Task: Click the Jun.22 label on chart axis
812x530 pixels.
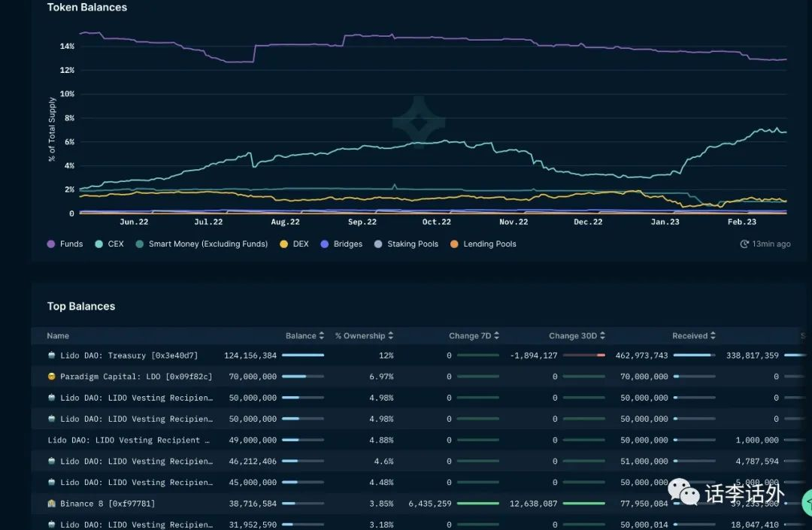Action: [134, 222]
